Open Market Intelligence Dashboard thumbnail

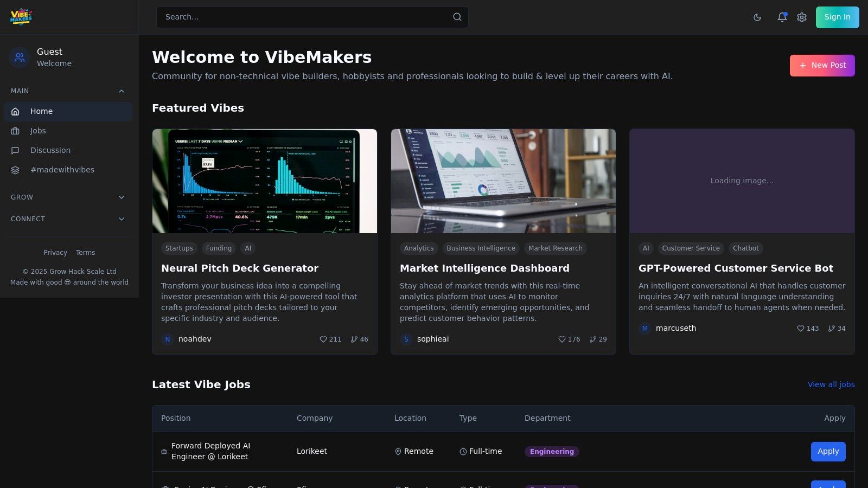point(503,181)
